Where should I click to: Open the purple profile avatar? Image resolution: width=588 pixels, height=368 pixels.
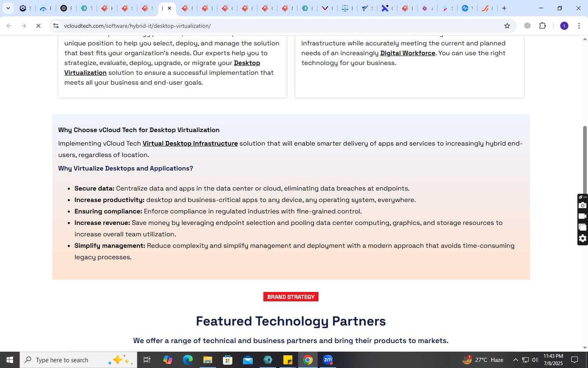pos(564,26)
